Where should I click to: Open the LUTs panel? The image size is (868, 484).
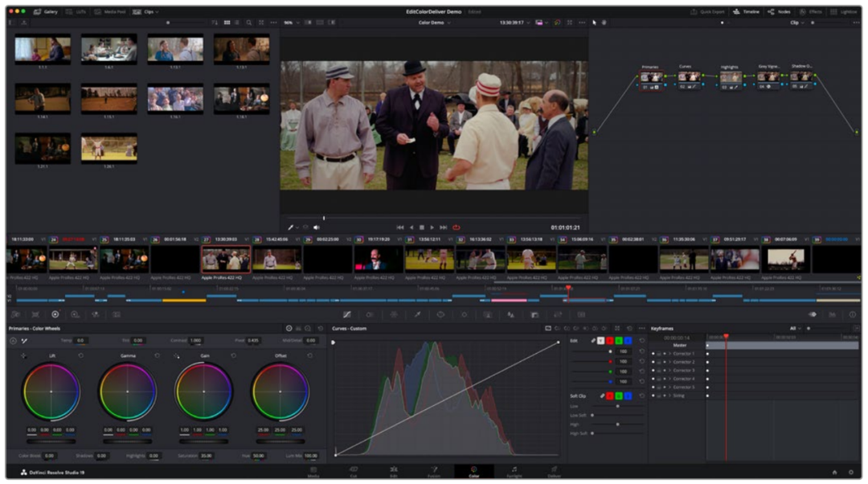(76, 11)
